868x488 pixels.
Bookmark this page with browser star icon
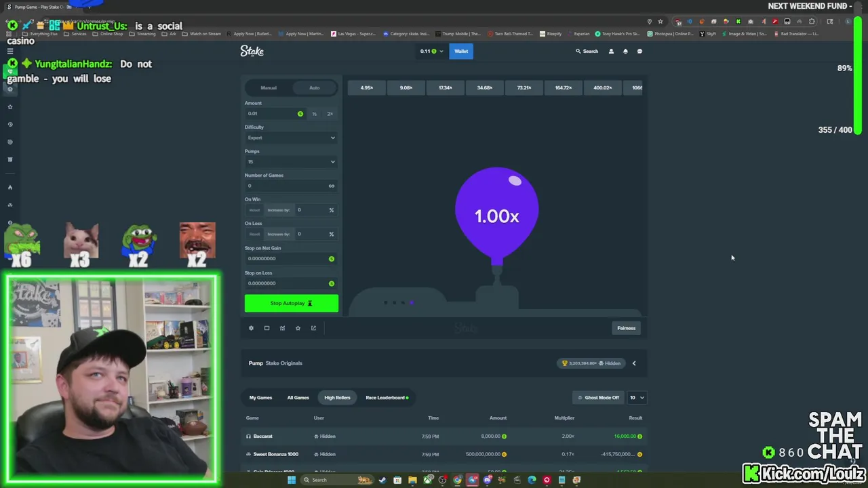(x=660, y=22)
